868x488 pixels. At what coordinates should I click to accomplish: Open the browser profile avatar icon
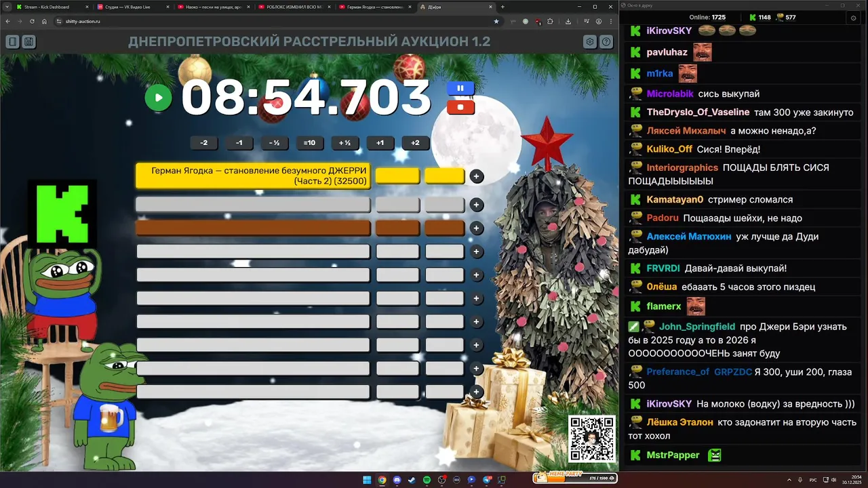[599, 21]
